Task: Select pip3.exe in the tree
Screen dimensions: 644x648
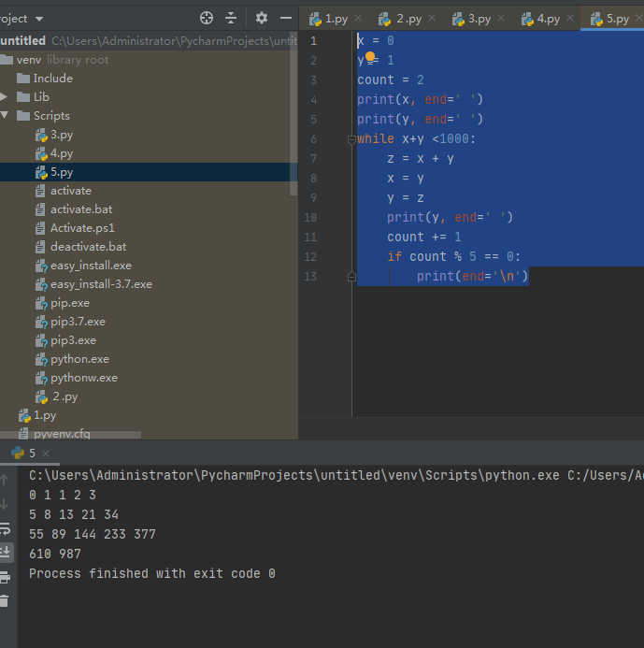Action: [73, 340]
